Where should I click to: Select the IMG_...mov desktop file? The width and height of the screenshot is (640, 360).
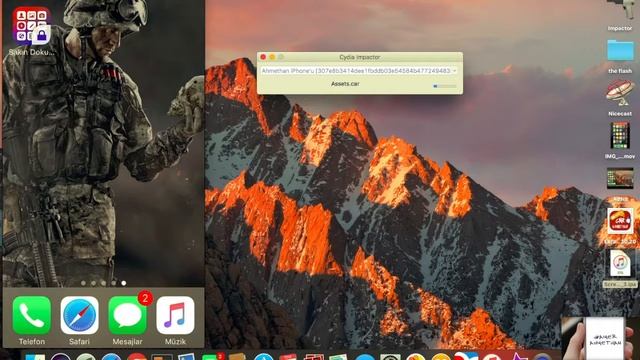click(x=620, y=136)
